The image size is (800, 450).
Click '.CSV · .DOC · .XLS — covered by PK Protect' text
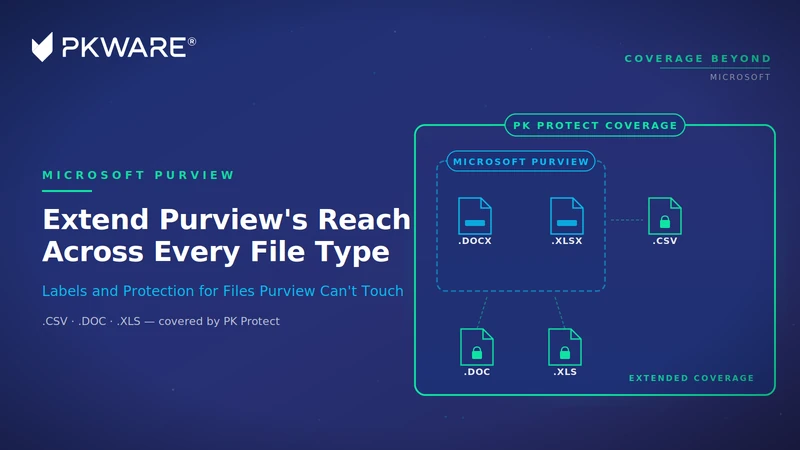(x=161, y=321)
